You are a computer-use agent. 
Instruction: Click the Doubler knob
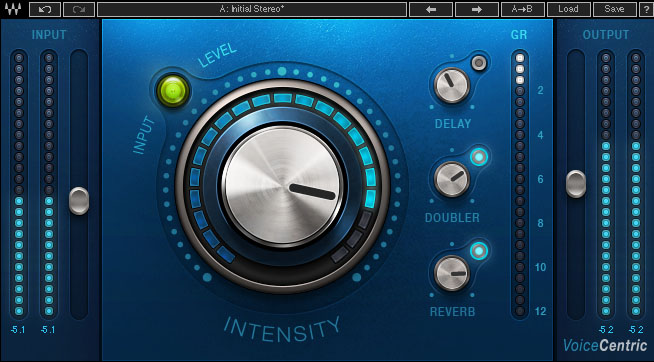452,179
